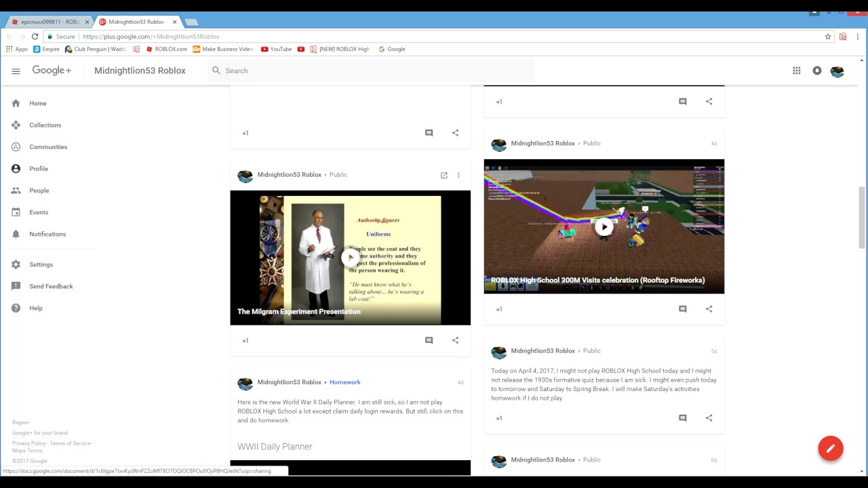868x488 pixels.
Task: Close the Midnightlion53 Roblox browser tab
Action: click(174, 22)
